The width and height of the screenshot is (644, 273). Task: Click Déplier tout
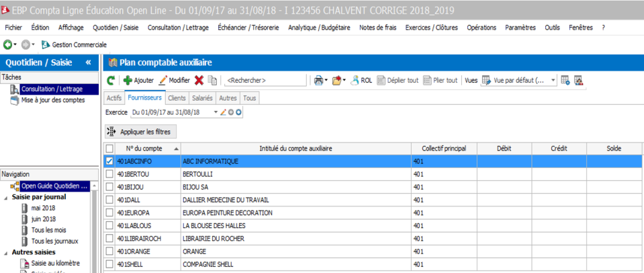[398, 81]
